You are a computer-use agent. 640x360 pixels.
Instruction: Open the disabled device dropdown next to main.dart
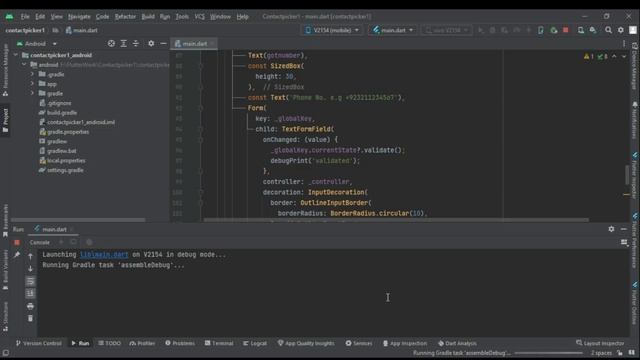click(447, 30)
